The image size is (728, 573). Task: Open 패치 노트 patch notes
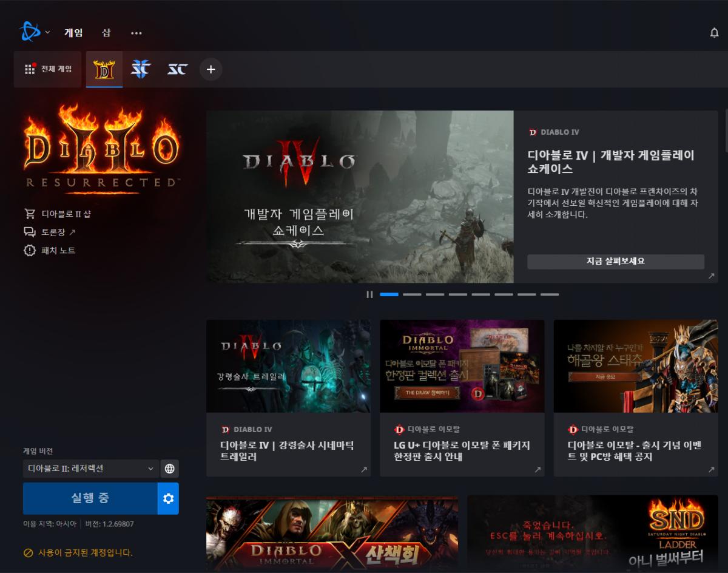pos(58,250)
